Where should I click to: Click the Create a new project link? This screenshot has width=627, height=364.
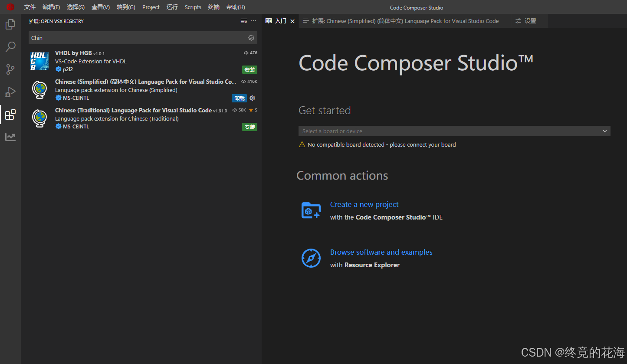pos(364,204)
